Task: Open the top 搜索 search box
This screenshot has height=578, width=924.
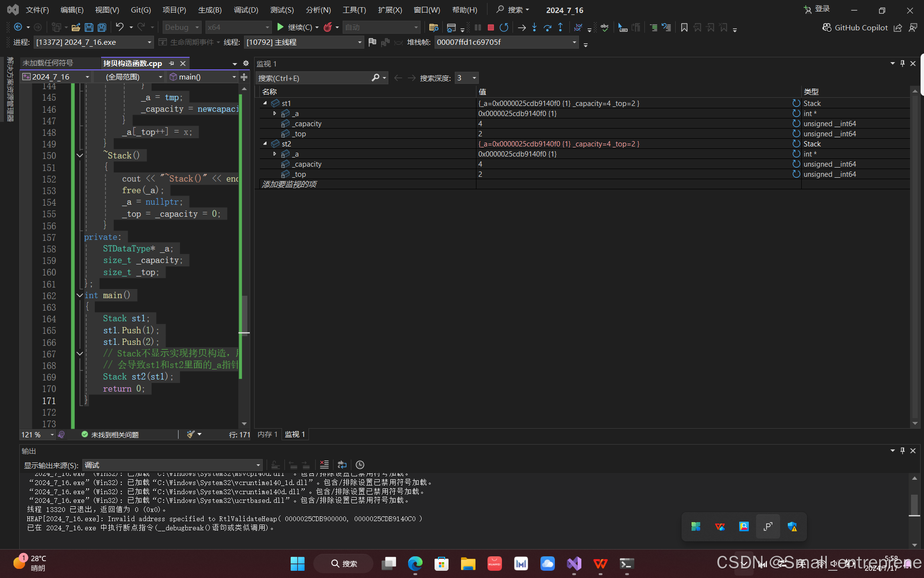Action: point(513,10)
